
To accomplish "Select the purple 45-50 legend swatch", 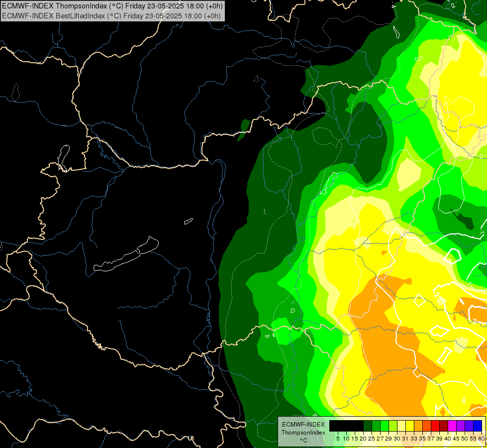I will coord(461,426).
